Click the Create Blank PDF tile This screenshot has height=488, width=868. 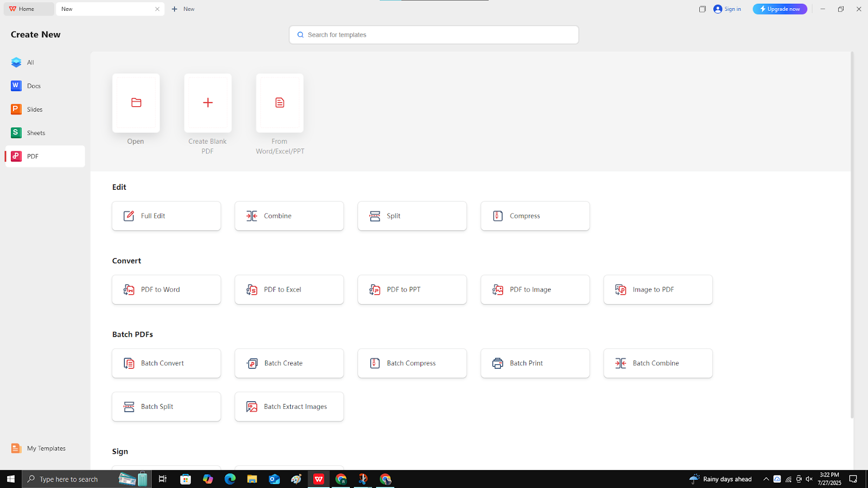[x=208, y=103]
